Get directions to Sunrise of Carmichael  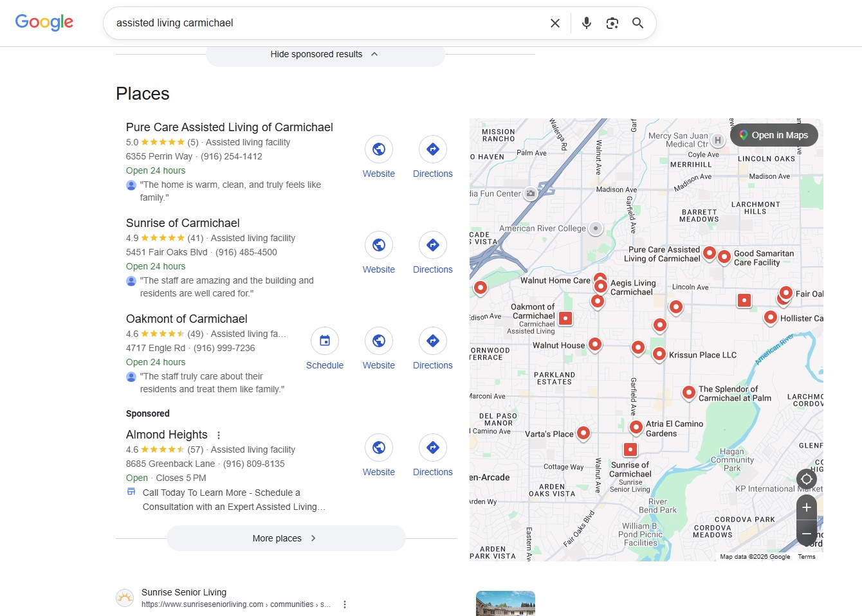click(x=433, y=245)
